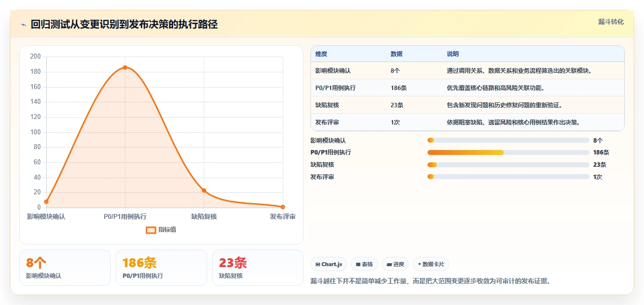Click the P0/P1用例执行 x-axis label
Image resolution: width=644 pixels, height=305 pixels.
[x=125, y=216]
